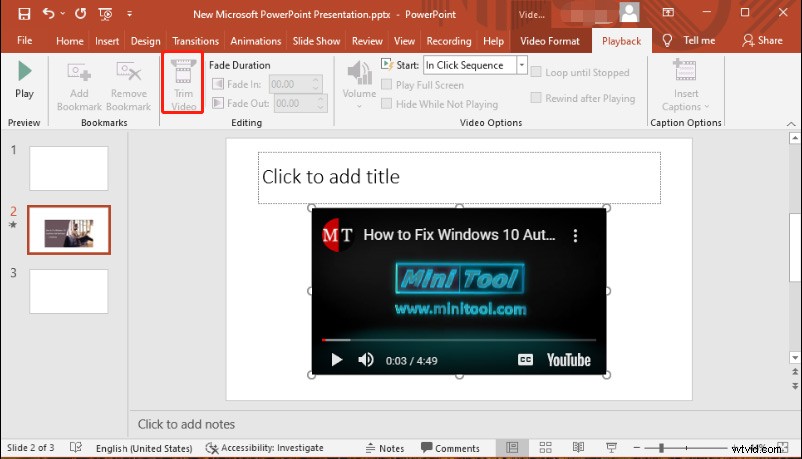Enable Rewind after Playing checkbox
The height and width of the screenshot is (459, 802).
(x=536, y=98)
